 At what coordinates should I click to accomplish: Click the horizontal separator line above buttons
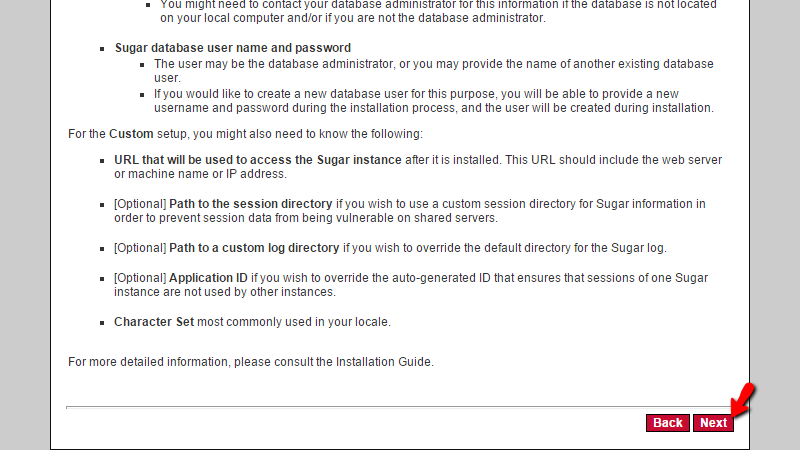398,408
